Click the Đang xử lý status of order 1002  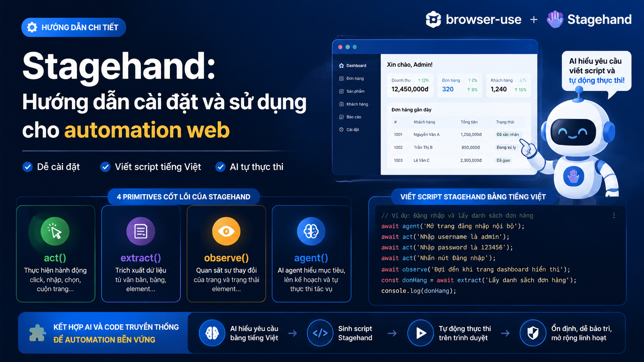point(506,147)
